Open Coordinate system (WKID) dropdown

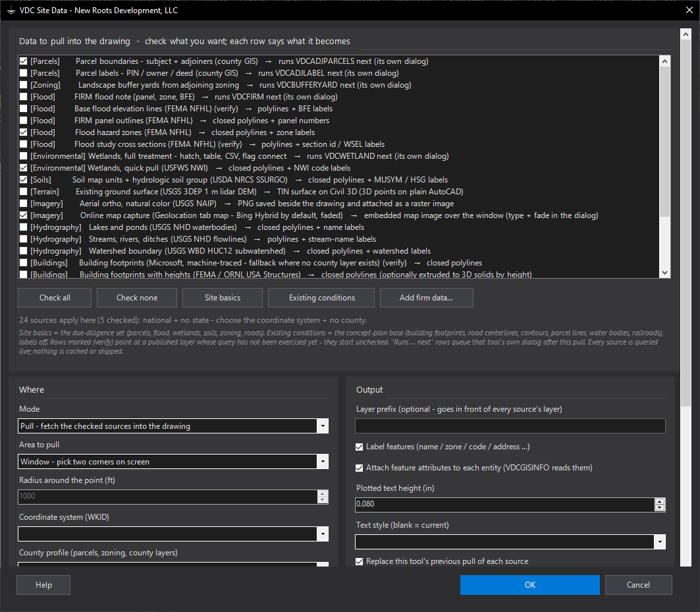tap(323, 534)
